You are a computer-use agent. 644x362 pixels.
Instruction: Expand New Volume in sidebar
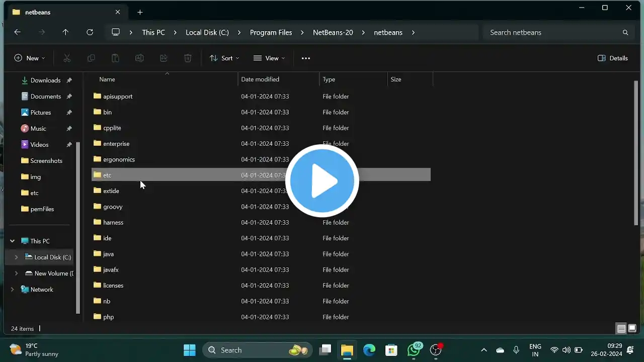(17, 274)
